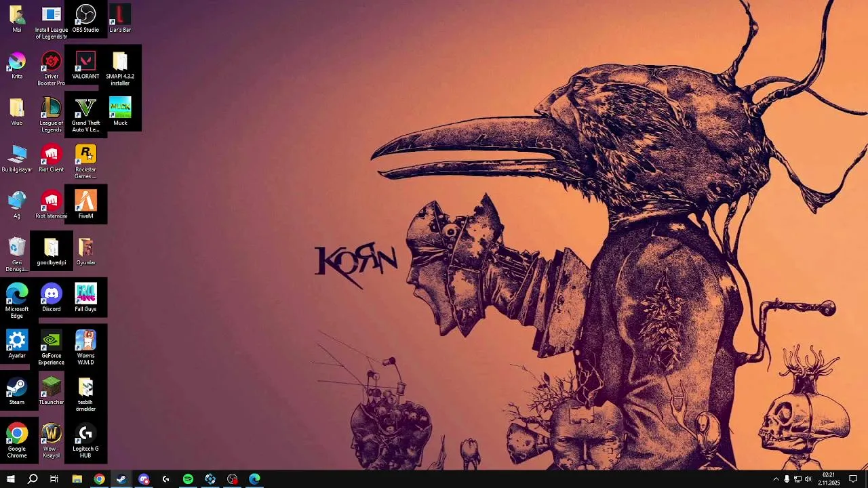
Task: Open File Explorer from the taskbar
Action: pos(77,479)
